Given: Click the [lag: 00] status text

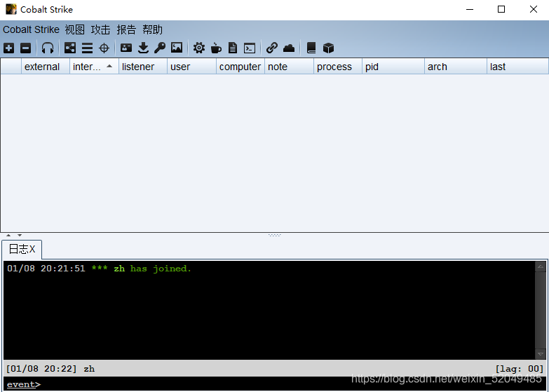Looking at the screenshot, I should [520, 369].
